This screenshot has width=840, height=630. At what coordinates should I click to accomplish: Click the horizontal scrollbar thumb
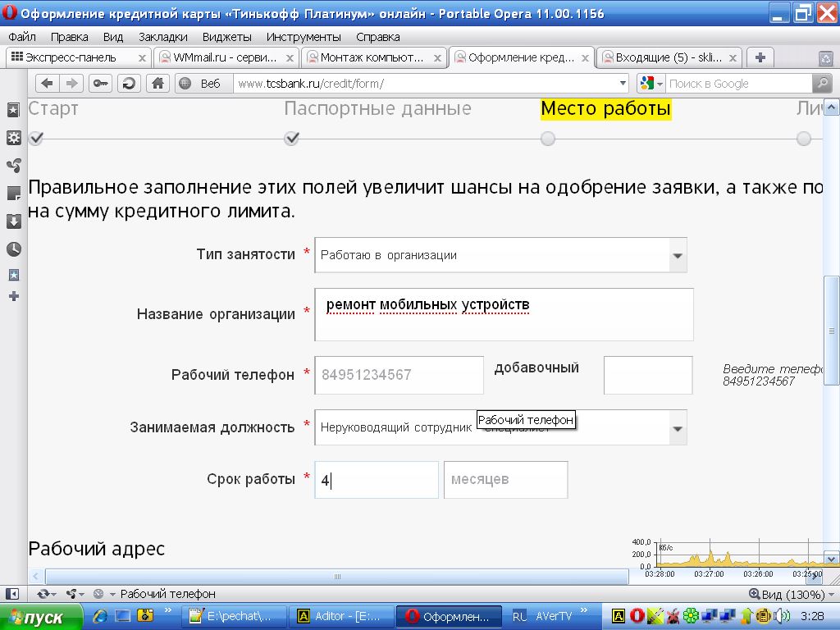pos(337,577)
